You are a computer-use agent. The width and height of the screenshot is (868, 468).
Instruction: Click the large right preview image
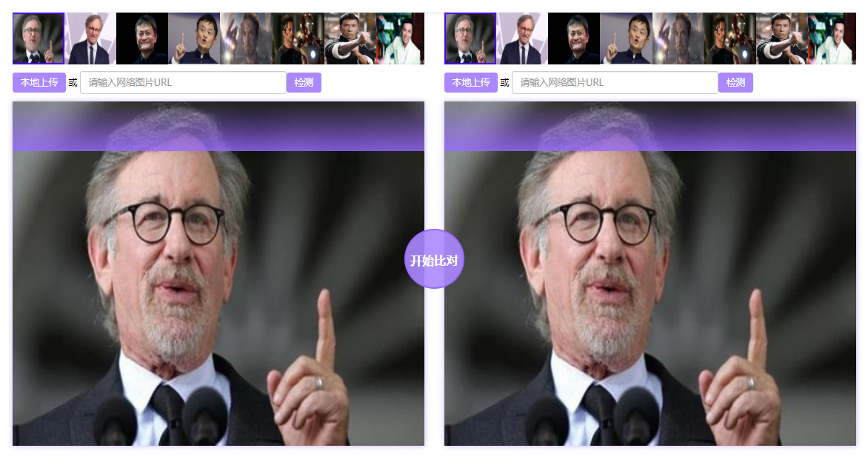[x=650, y=273]
